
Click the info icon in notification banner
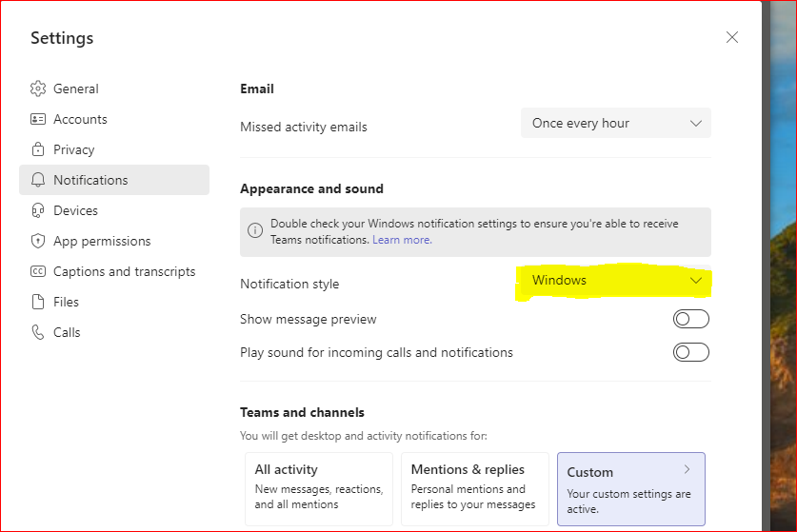(255, 230)
